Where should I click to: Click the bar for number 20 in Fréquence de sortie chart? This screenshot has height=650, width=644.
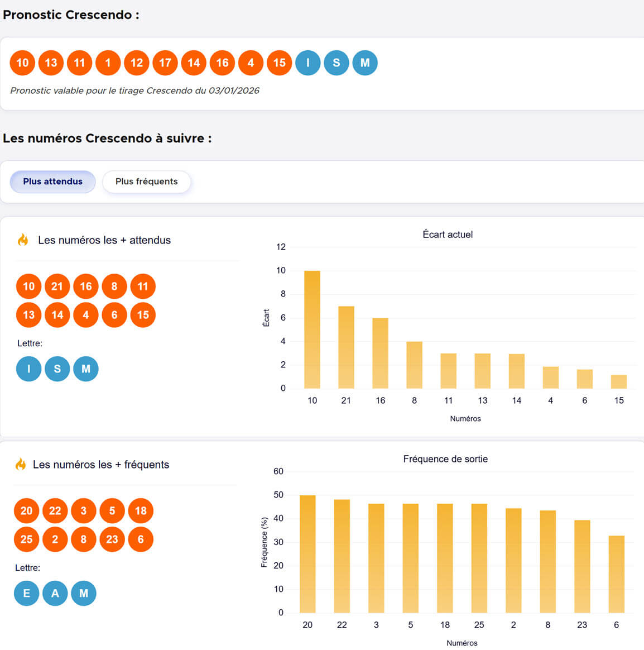pyautogui.click(x=307, y=554)
